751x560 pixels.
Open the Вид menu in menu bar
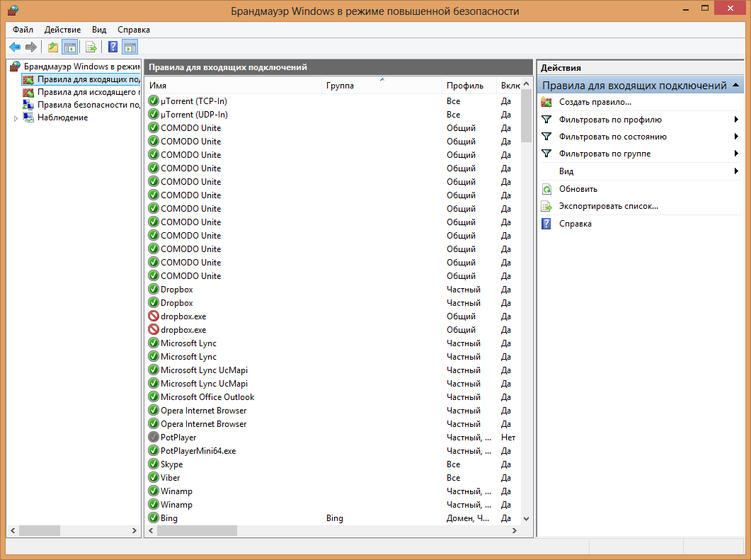pos(99,30)
